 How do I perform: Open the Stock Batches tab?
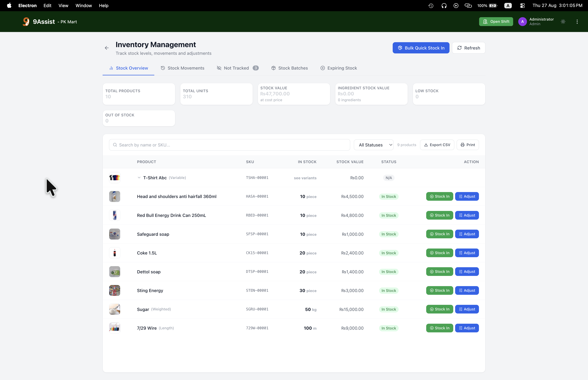point(289,68)
